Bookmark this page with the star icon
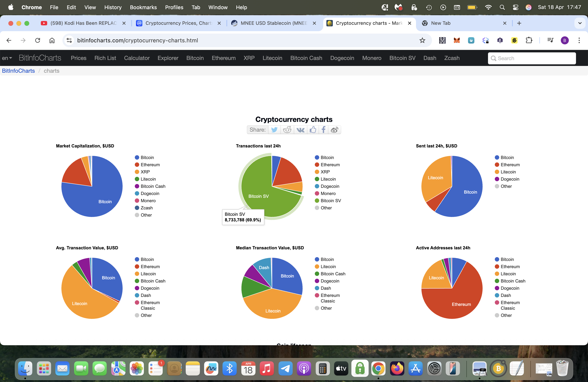 tap(422, 40)
